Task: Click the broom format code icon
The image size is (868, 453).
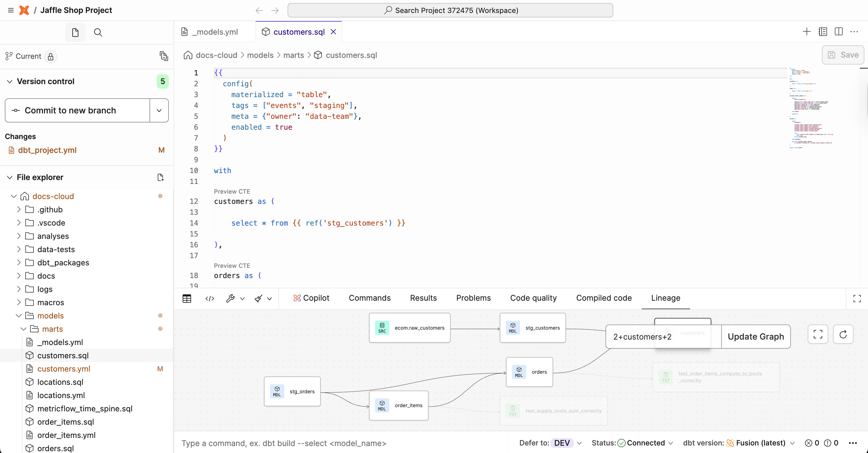Action: coord(257,299)
